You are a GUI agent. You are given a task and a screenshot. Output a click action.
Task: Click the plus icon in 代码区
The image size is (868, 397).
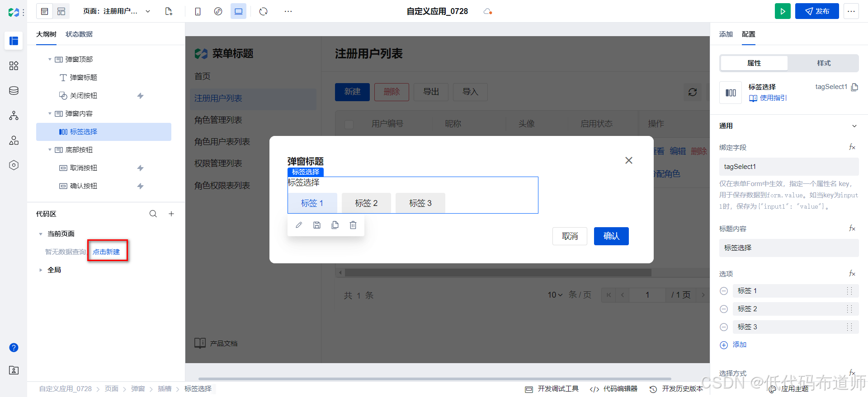pyautogui.click(x=171, y=214)
